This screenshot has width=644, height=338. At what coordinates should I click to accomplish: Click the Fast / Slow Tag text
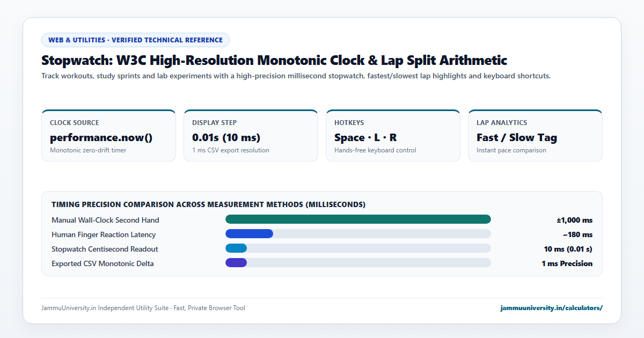[x=517, y=137]
